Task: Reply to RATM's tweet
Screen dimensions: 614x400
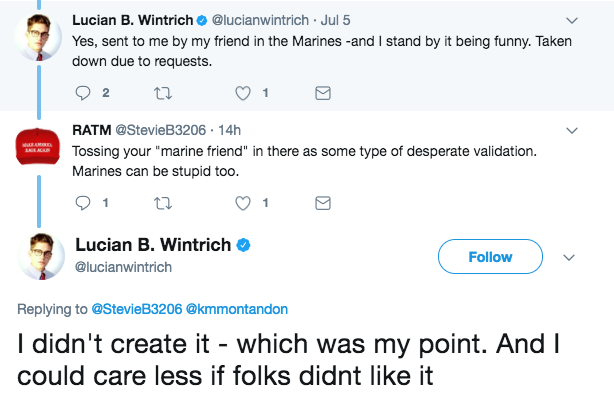Action: [x=82, y=203]
